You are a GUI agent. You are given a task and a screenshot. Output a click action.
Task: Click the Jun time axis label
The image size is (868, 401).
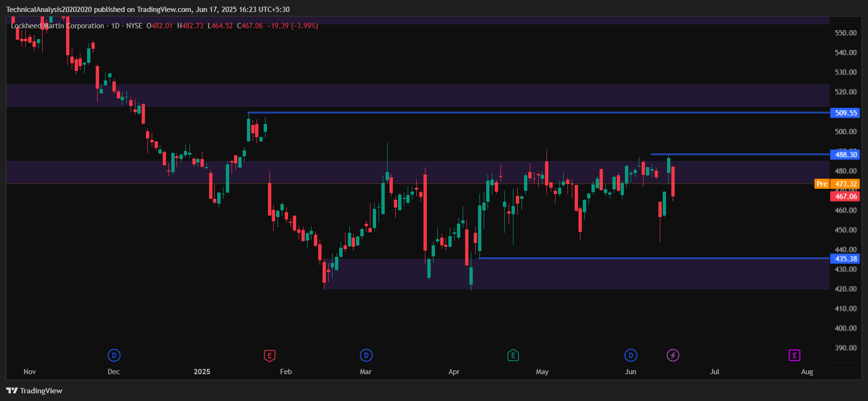point(631,372)
